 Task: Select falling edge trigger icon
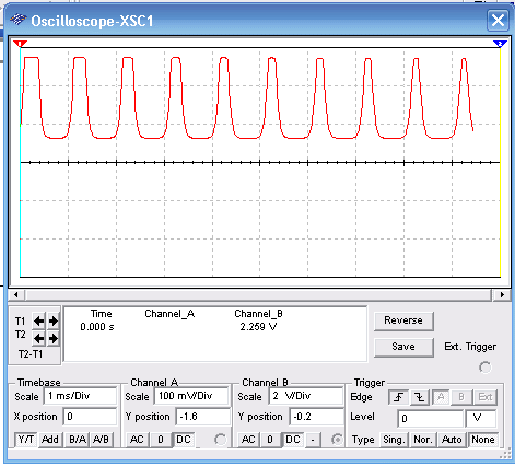click(419, 397)
